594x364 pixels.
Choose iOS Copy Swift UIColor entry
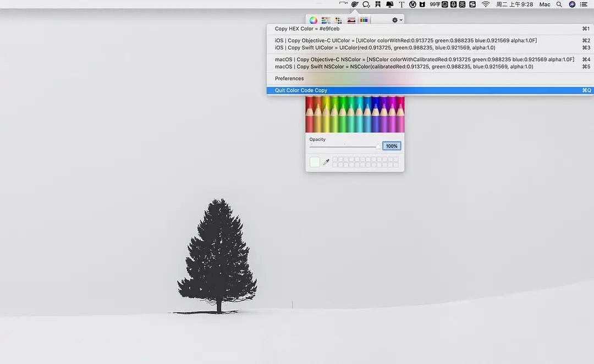(430, 48)
